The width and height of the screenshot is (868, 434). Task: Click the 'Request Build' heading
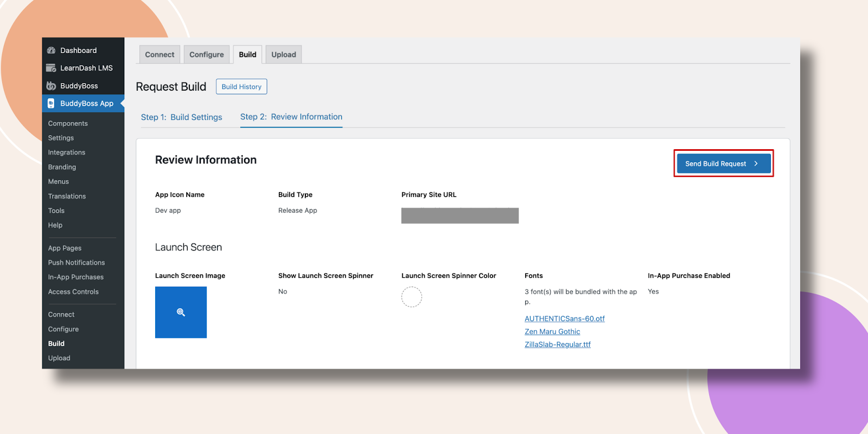[x=171, y=87]
